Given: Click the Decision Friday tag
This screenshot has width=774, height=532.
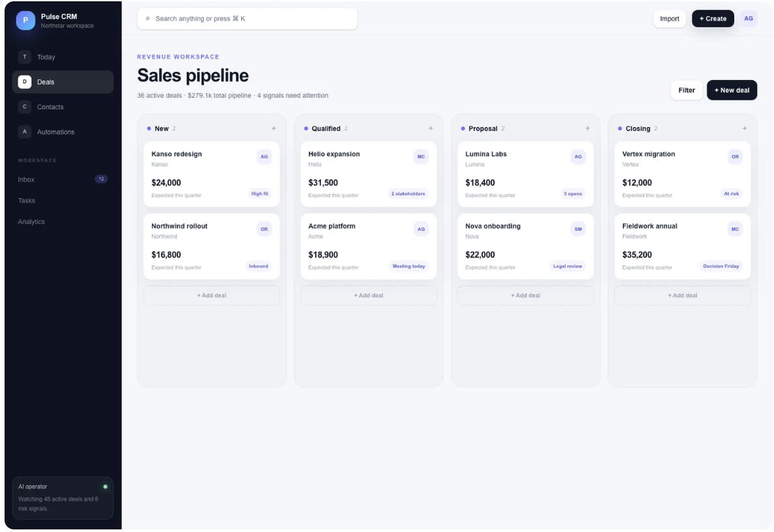Looking at the screenshot, I should pyautogui.click(x=721, y=267).
